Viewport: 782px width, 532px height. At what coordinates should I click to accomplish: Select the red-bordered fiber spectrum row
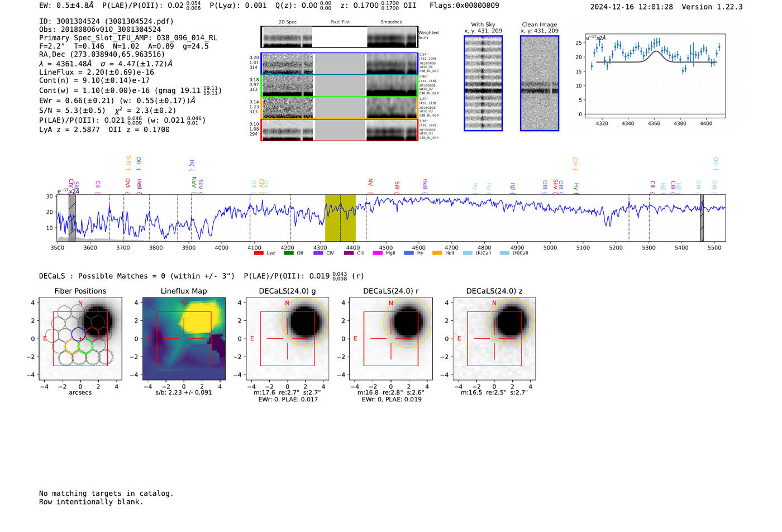pyautogui.click(x=339, y=130)
